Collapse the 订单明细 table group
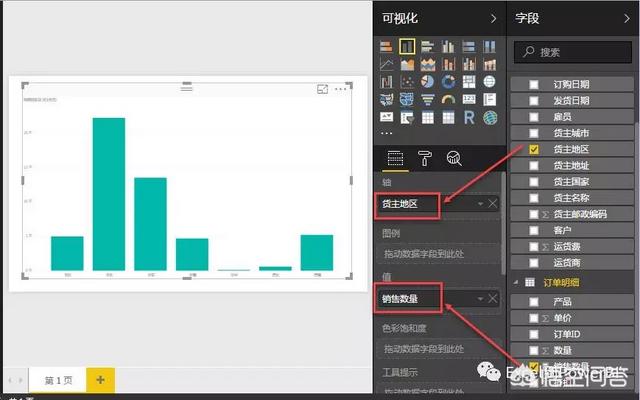Image resolution: width=640 pixels, height=400 pixels. point(516,282)
